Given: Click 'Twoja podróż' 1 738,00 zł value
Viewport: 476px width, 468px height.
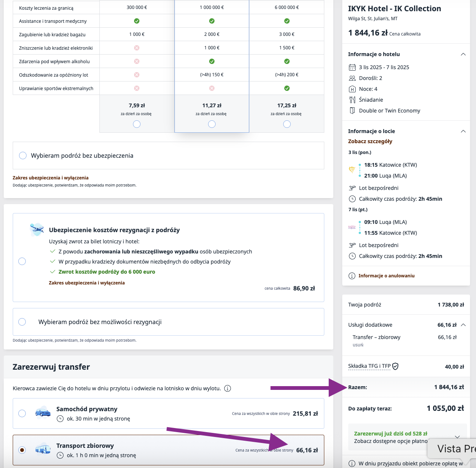Looking at the screenshot, I should point(451,305).
